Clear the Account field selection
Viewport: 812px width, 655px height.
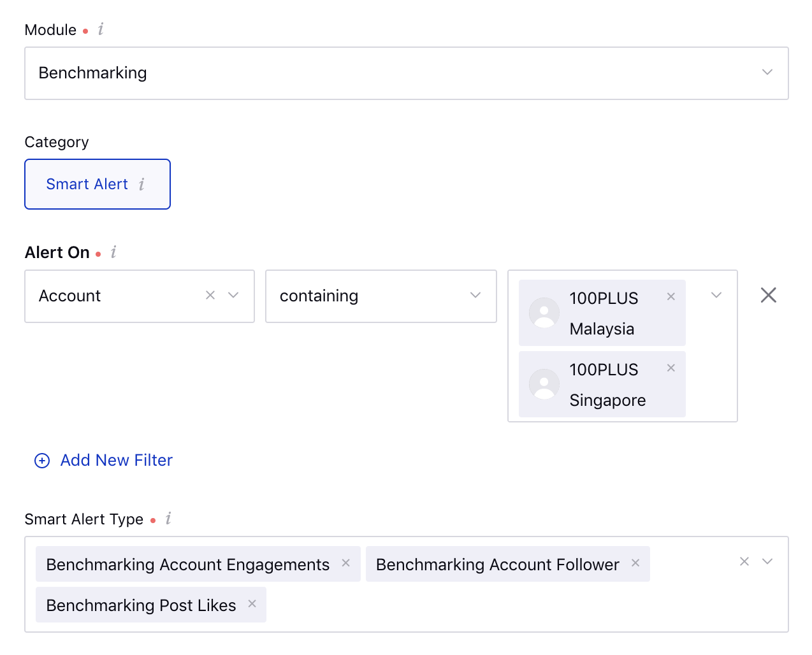(210, 295)
